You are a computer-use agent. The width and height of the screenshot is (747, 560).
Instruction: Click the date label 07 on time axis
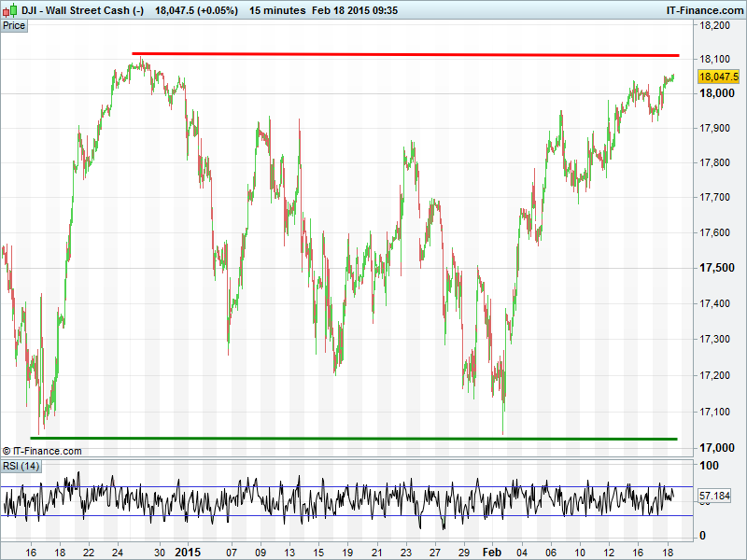click(x=232, y=553)
